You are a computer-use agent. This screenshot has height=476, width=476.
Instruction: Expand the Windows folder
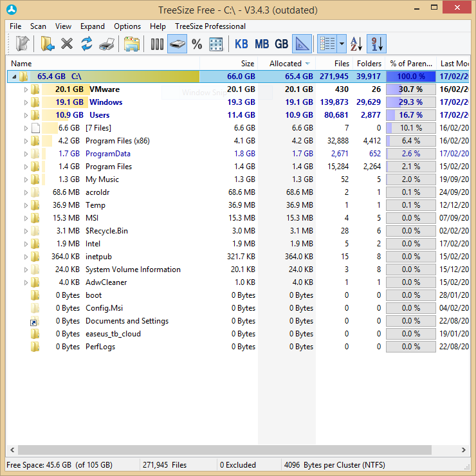[26, 103]
